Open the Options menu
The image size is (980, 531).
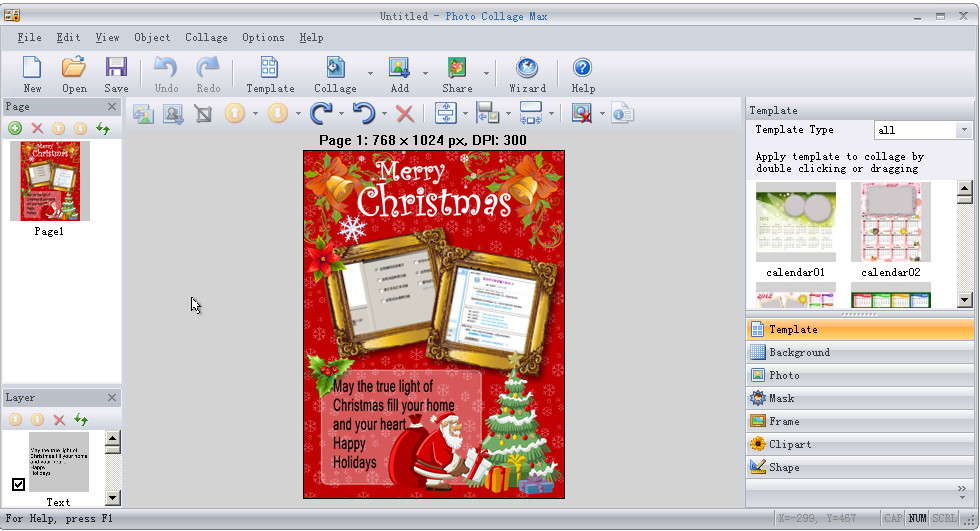263,37
